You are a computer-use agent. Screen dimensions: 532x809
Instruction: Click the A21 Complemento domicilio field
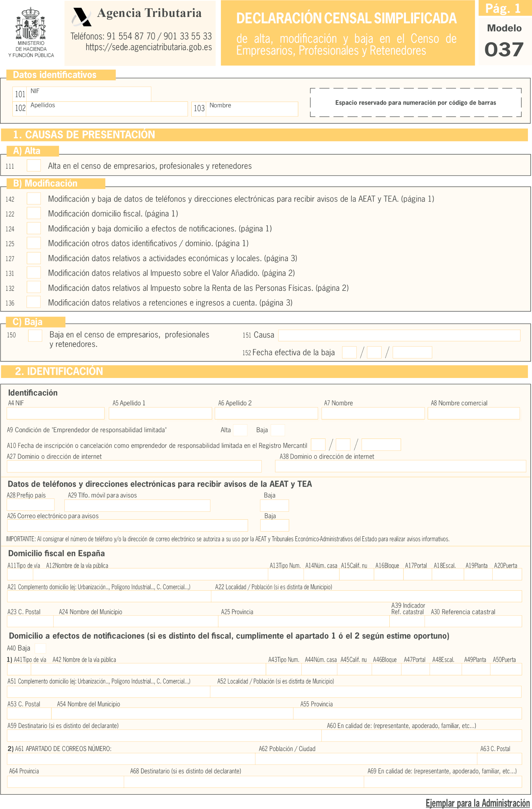(x=109, y=596)
